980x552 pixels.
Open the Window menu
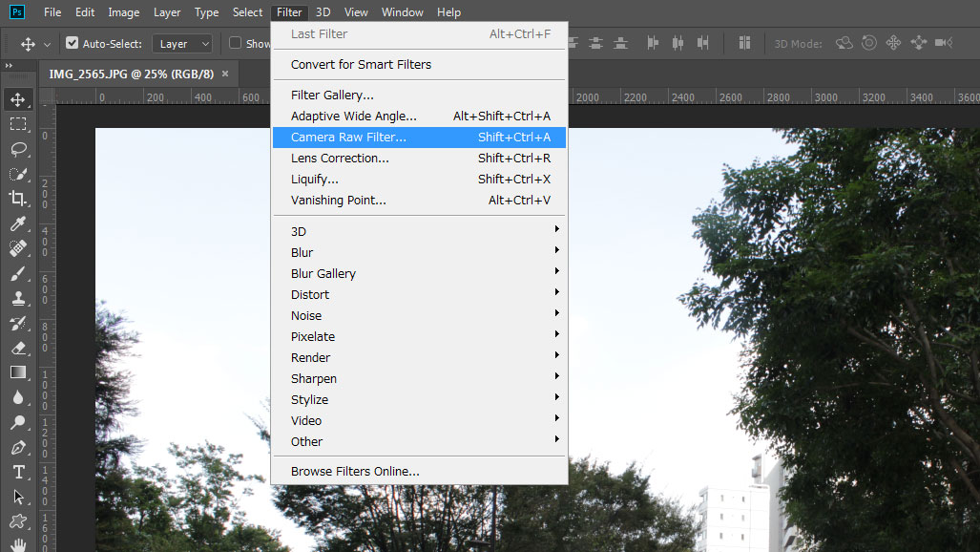point(402,11)
